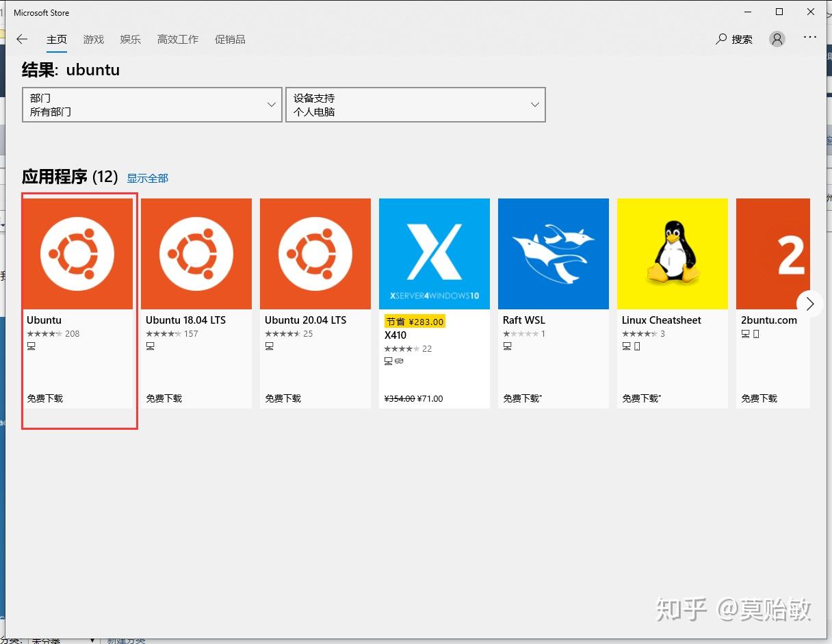Screen dimensions: 832x644
Task: Click 免费下载 under Ubuntu 18.04 LTS
Action: click(x=164, y=398)
